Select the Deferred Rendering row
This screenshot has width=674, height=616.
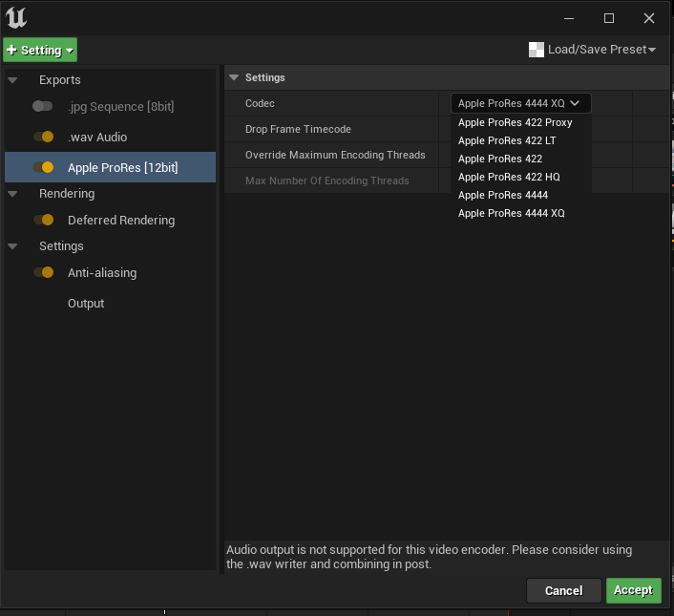(111, 220)
